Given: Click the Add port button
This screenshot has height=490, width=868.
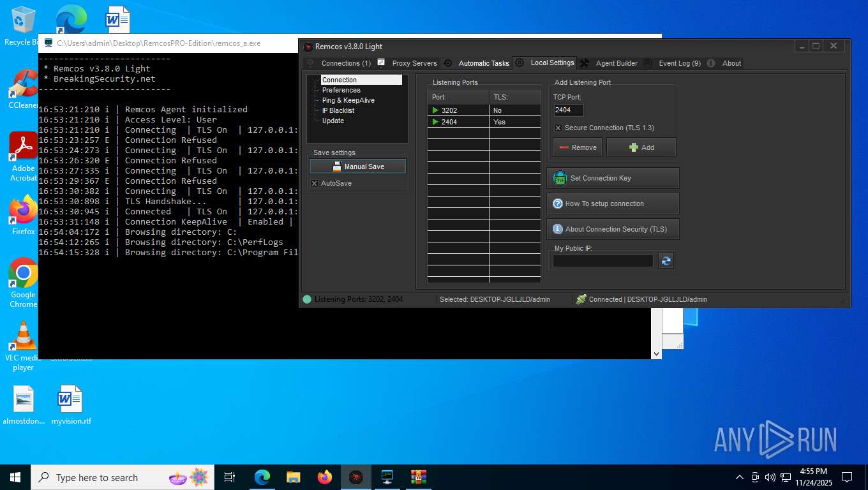Looking at the screenshot, I should coord(641,147).
